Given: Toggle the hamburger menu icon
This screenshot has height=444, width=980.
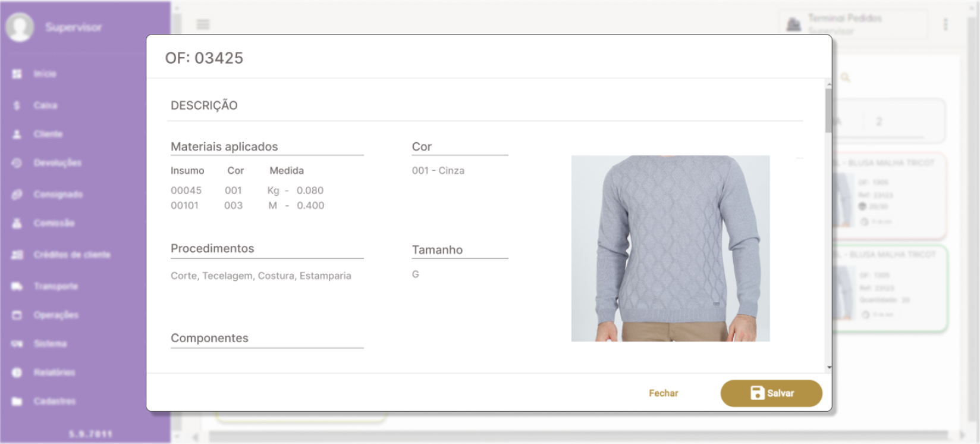Looking at the screenshot, I should (x=203, y=24).
